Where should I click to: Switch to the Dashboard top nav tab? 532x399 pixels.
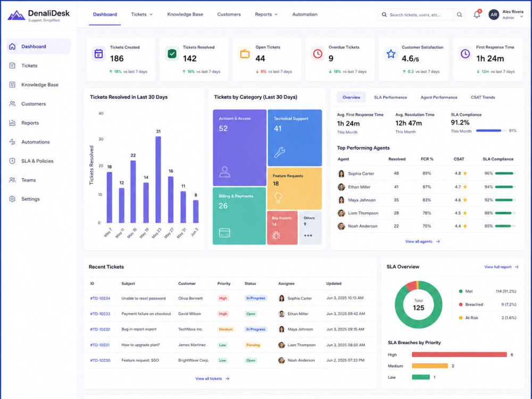pyautogui.click(x=105, y=14)
